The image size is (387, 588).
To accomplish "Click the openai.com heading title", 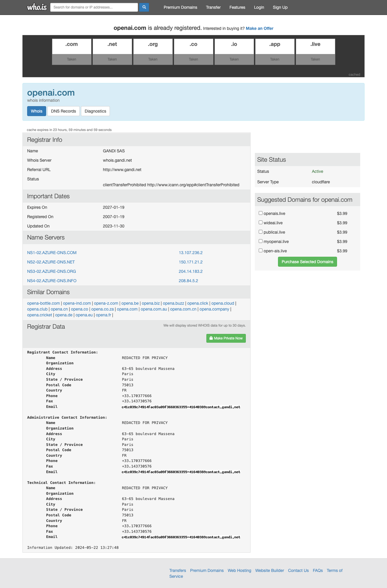I will pos(51,93).
